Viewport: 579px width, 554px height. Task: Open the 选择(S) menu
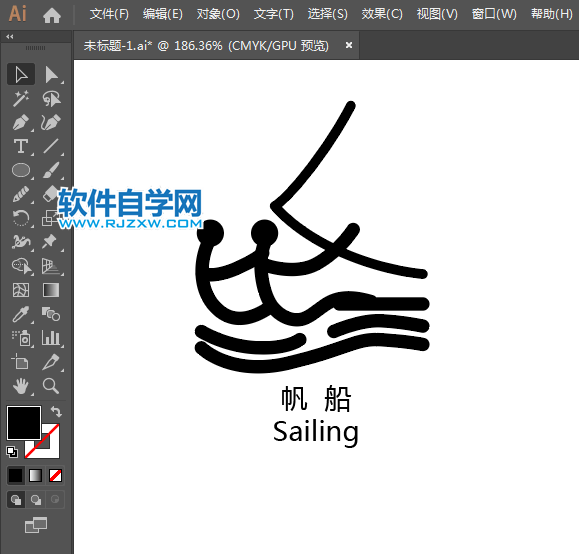pos(328,14)
